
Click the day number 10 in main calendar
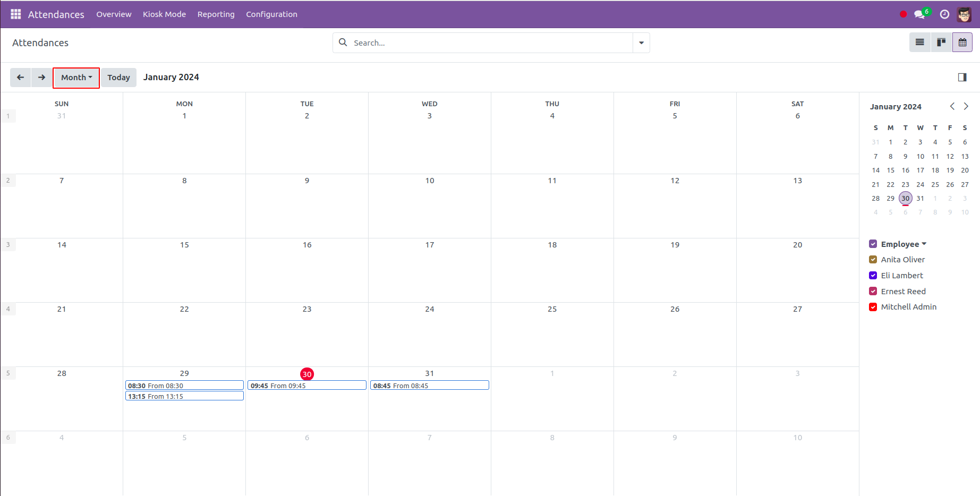430,181
